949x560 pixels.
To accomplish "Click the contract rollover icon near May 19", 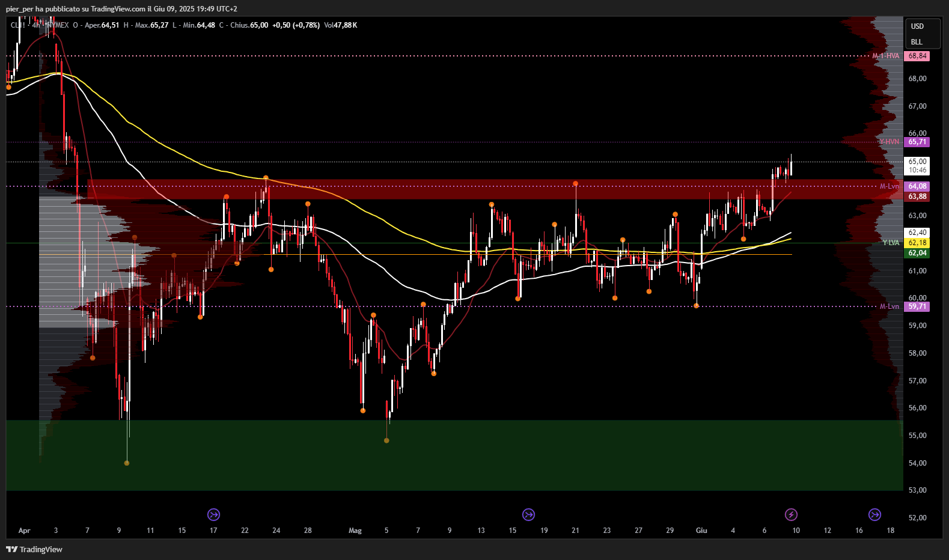I will point(528,514).
